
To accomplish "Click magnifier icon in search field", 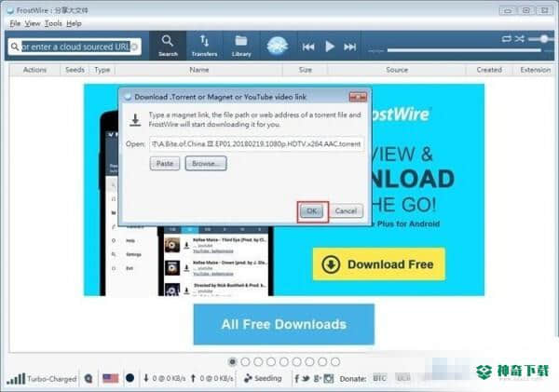I will (x=15, y=47).
